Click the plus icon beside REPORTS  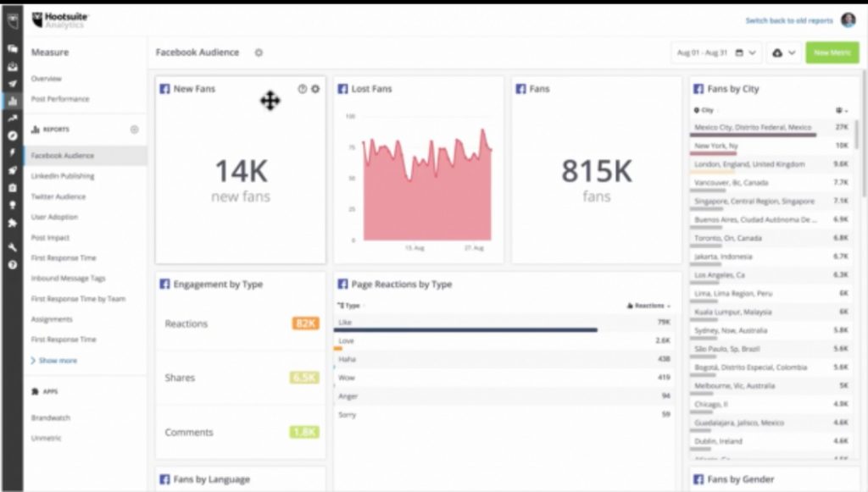[x=134, y=130]
